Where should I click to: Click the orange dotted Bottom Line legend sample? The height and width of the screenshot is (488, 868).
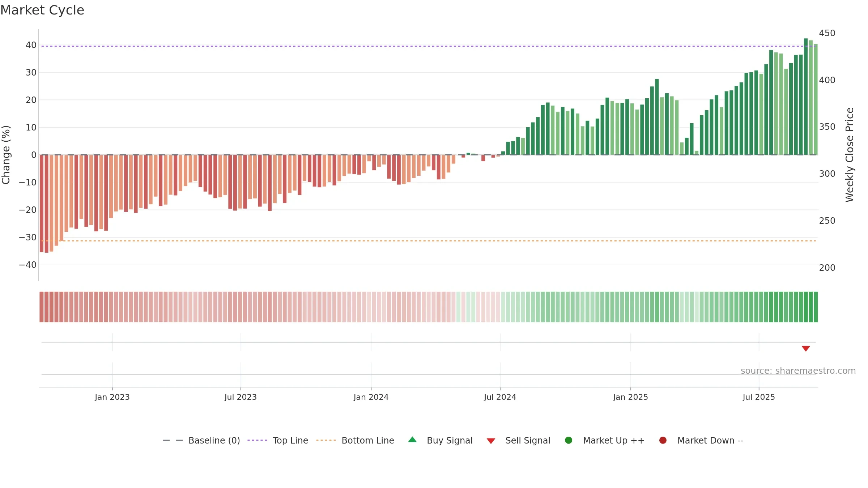click(326, 440)
